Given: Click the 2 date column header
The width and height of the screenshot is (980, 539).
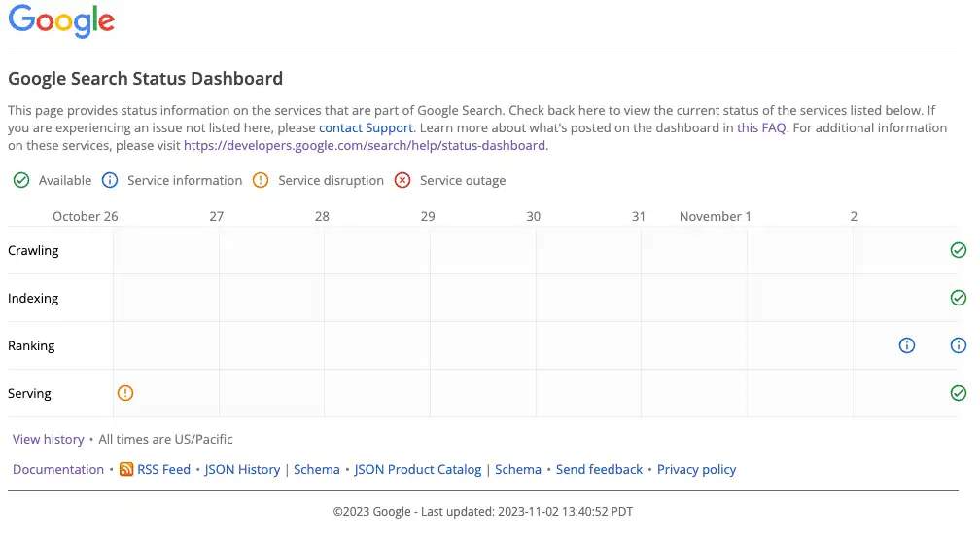Looking at the screenshot, I should [x=854, y=216].
